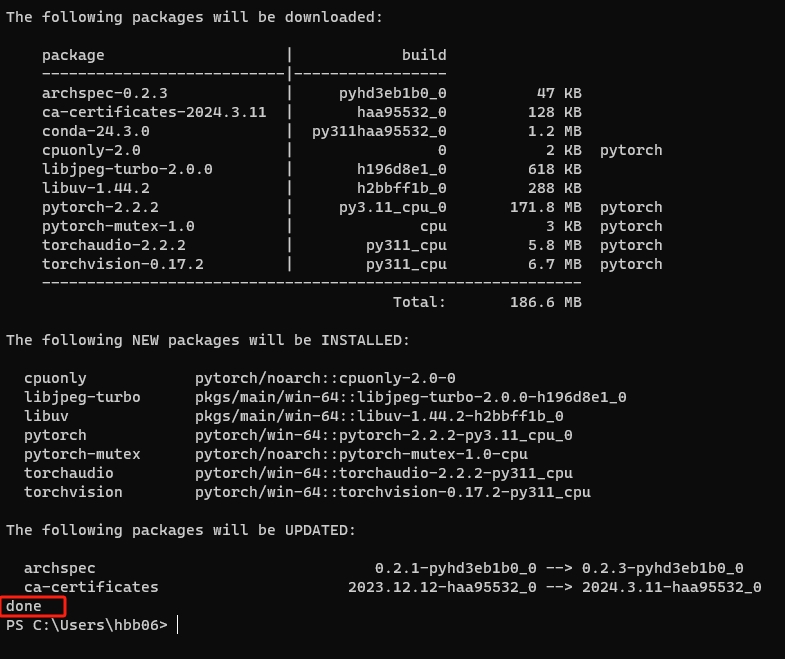Click the torchvision-0.17.2 download entry

[123, 264]
